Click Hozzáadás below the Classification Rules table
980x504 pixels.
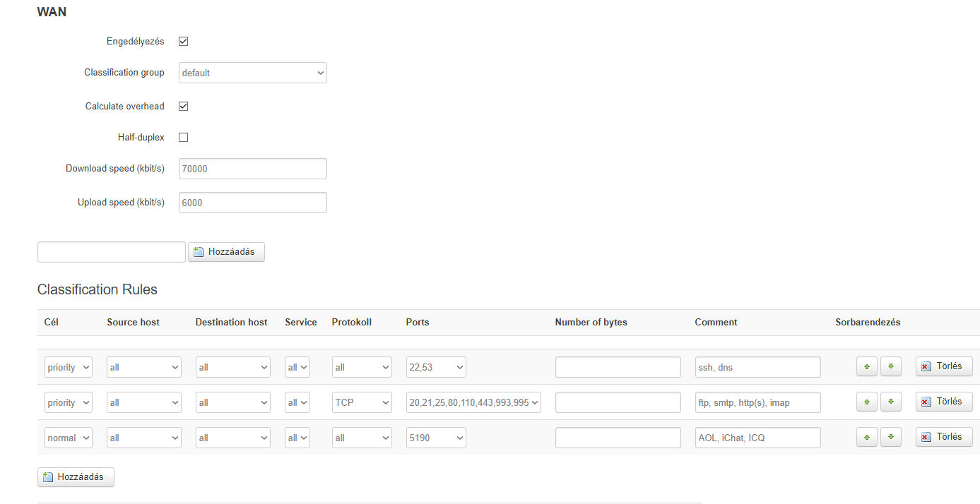76,477
